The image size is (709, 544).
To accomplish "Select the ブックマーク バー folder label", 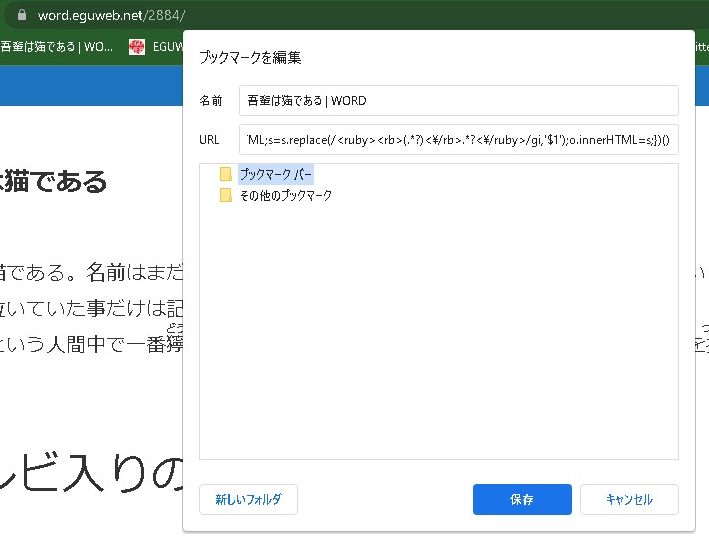I will coord(275,174).
